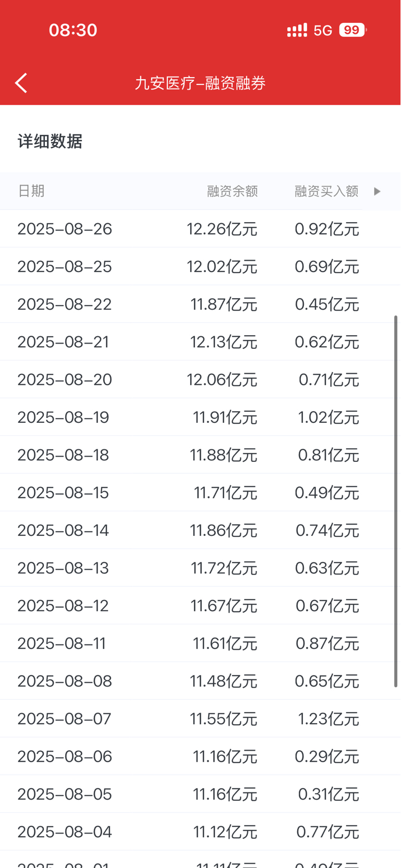Expand more columns with the right triangle arrow
The width and height of the screenshot is (401, 868).
click(x=377, y=191)
